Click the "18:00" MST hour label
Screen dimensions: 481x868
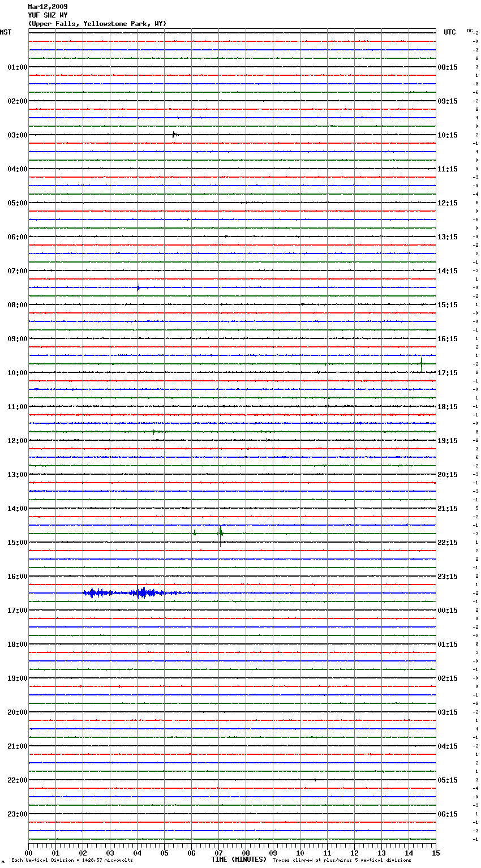point(18,644)
